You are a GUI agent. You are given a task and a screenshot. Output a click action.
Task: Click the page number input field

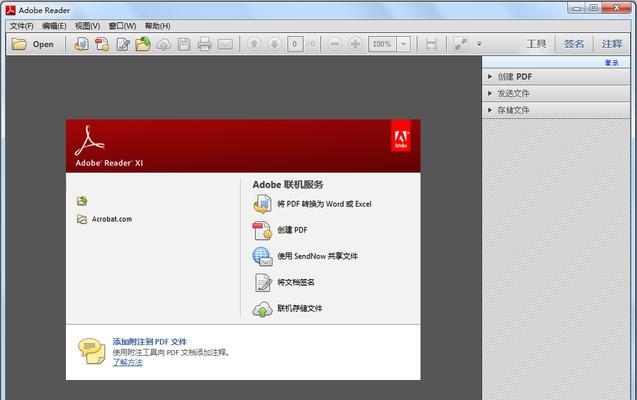295,44
